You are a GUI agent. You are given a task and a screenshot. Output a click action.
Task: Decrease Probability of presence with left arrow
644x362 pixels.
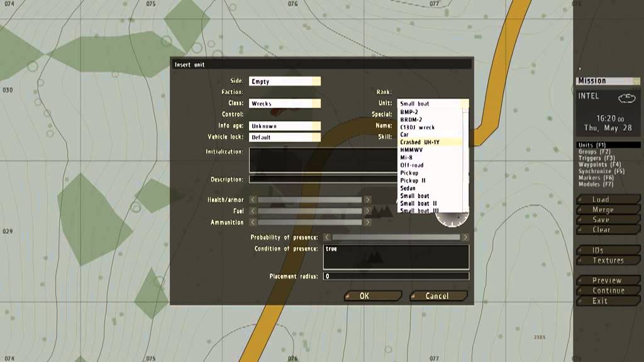pyautogui.click(x=326, y=237)
